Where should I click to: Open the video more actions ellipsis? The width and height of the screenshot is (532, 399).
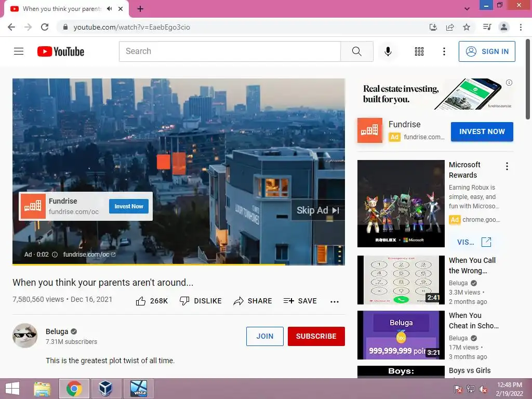pyautogui.click(x=335, y=302)
